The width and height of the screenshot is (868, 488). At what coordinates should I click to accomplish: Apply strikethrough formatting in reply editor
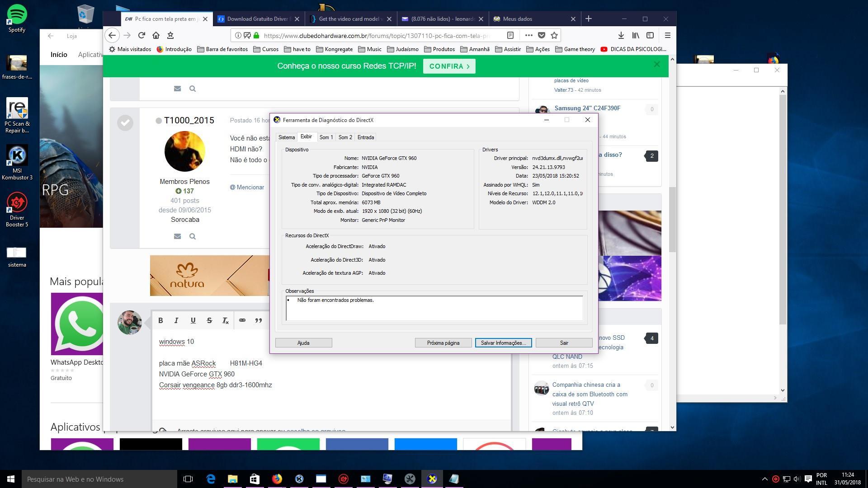(x=209, y=320)
